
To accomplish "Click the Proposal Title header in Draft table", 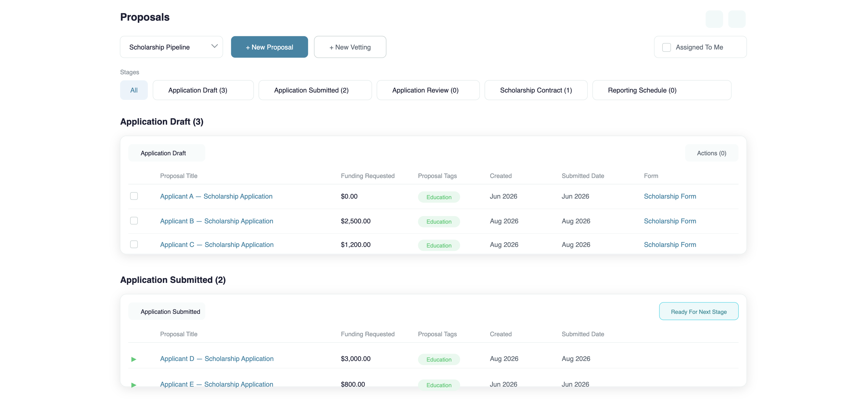I will tap(179, 176).
